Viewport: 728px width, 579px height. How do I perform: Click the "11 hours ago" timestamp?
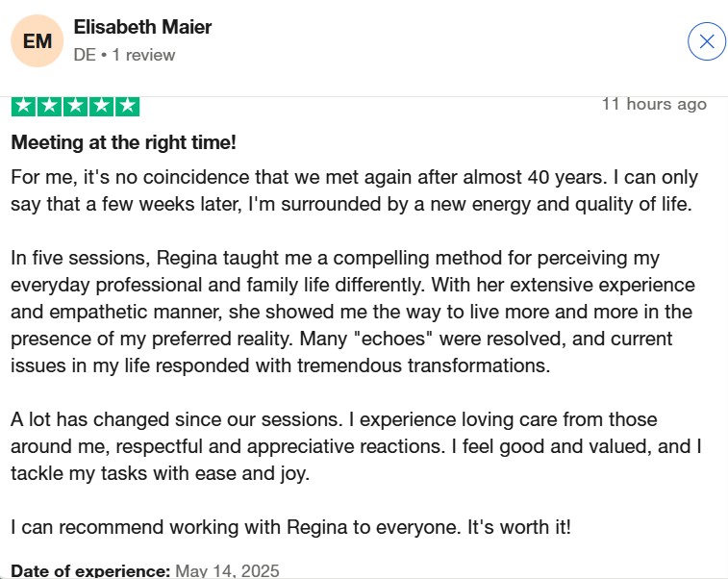coord(654,104)
